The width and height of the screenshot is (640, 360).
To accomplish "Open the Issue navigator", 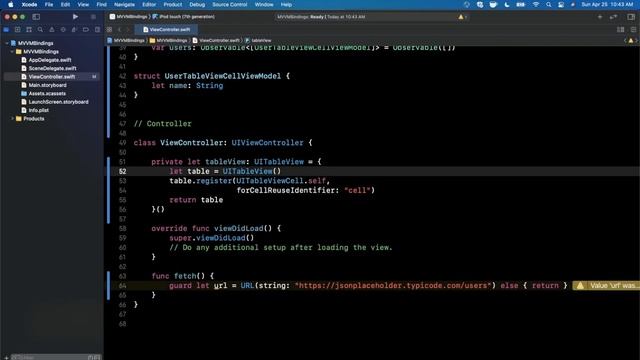I will [x=51, y=30].
